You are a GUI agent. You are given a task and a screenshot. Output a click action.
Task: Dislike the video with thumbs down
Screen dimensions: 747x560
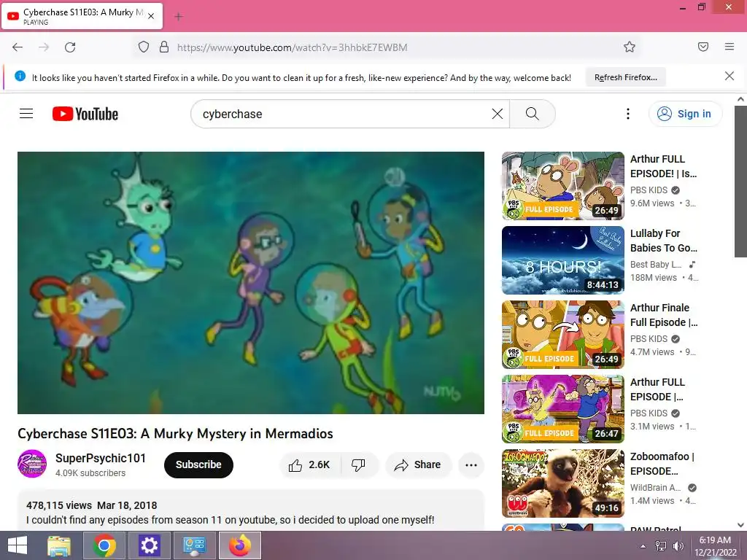pos(358,464)
